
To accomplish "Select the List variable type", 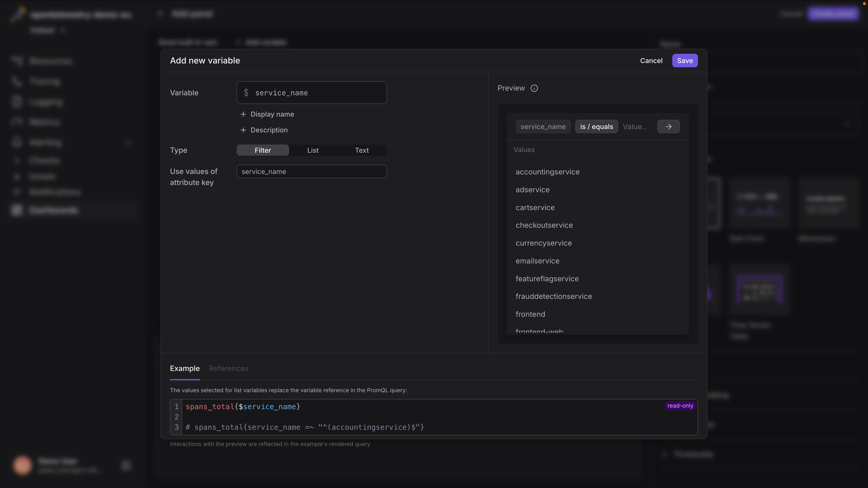I will [x=313, y=150].
